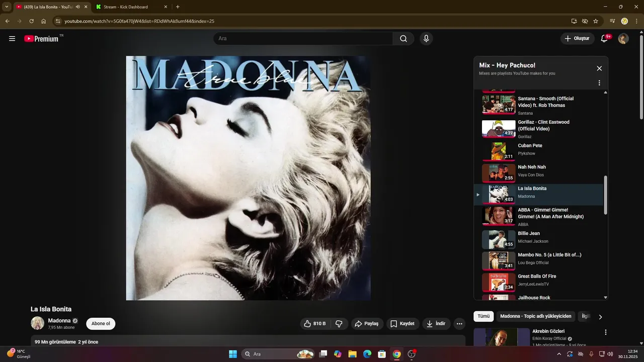Select the Tümü filter chip
The image size is (644, 362).
coord(484,316)
